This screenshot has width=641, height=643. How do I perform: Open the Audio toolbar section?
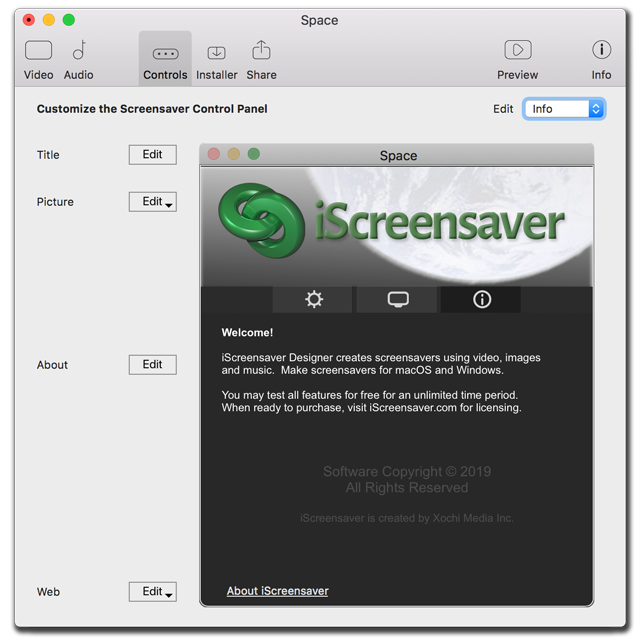78,60
